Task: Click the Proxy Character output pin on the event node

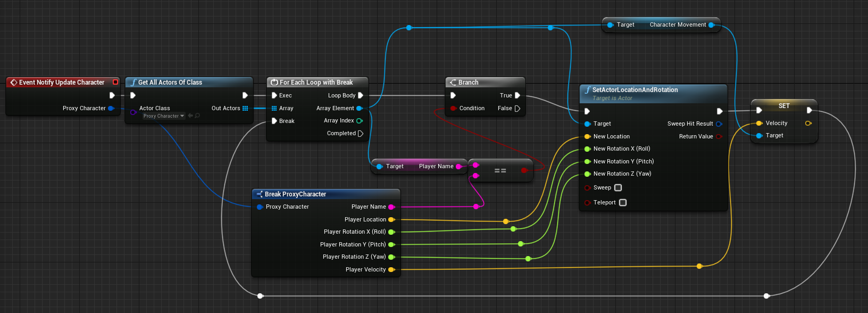Action: click(x=111, y=108)
